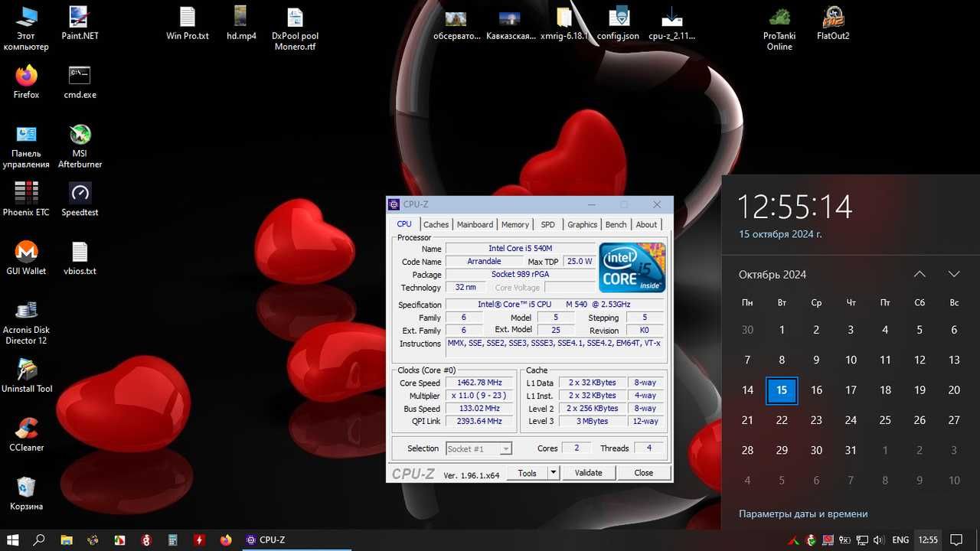Click the Validate button in CPU-Z
Viewport: 980px width, 551px height.
tap(588, 473)
